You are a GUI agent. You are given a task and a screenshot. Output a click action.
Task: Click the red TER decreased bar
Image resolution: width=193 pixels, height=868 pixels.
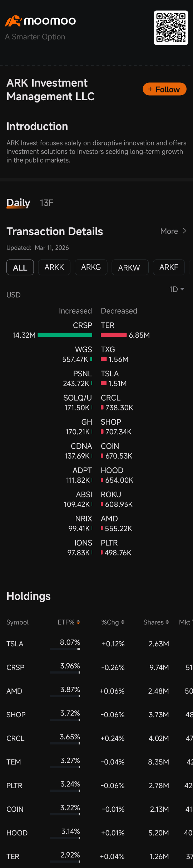point(114,335)
